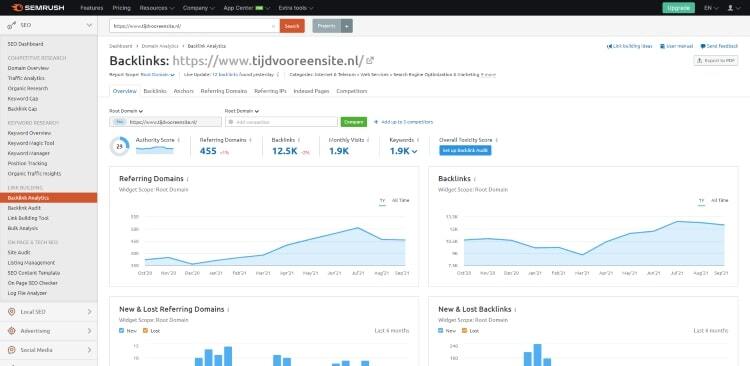The height and width of the screenshot is (366, 750).
Task: Toggle New checkbox in New & Lost Referring Domains
Action: [x=121, y=331]
